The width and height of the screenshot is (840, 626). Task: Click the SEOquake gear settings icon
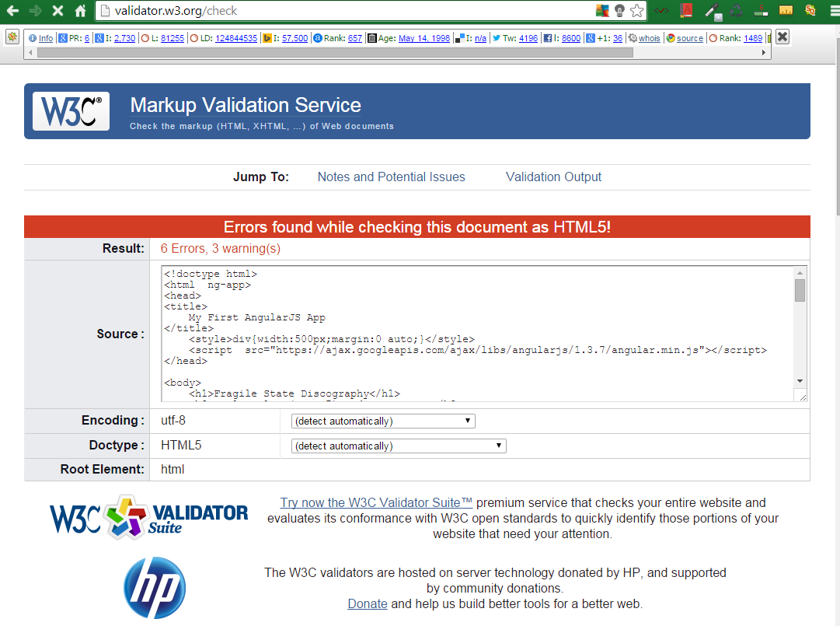pyautogui.click(x=12, y=37)
